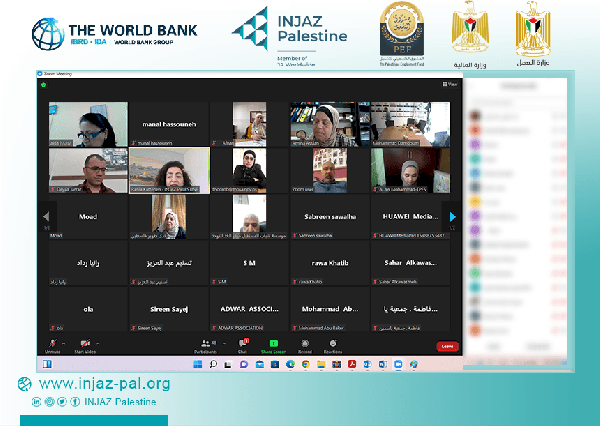
Task: Open Task View on taskbar
Action: coord(228,364)
